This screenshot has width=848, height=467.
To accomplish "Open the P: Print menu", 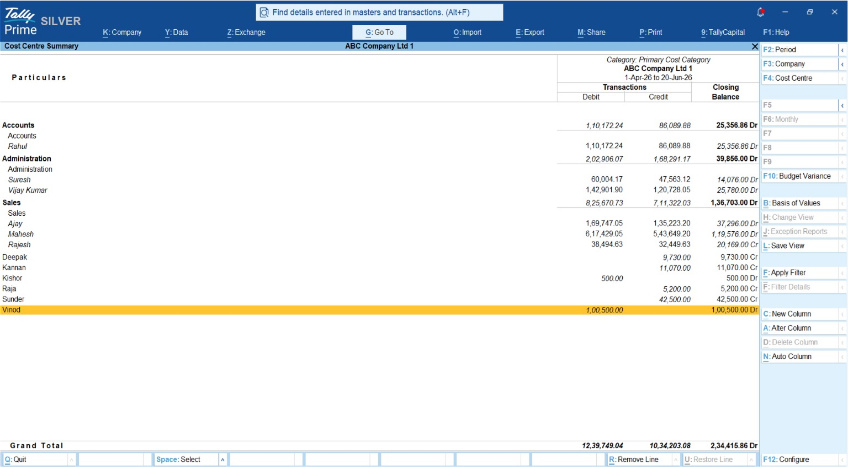I will [x=651, y=32].
